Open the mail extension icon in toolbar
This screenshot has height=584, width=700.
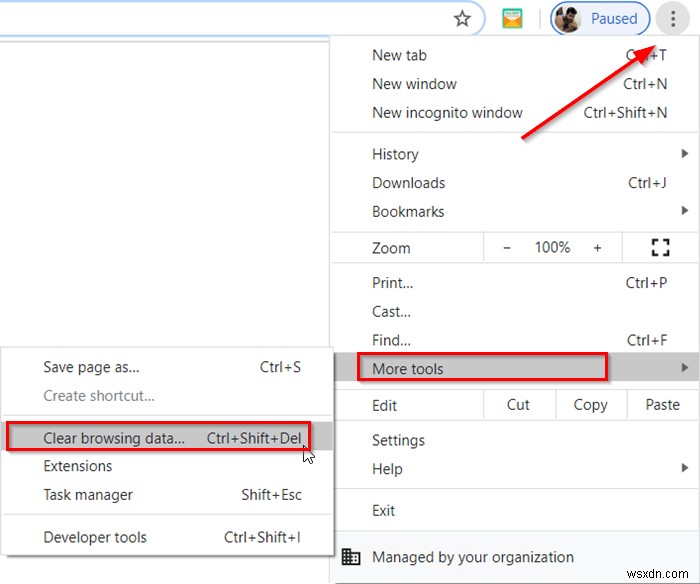pyautogui.click(x=512, y=19)
